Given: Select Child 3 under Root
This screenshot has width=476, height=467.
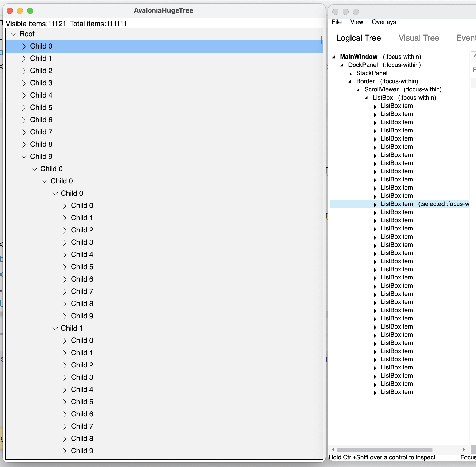Looking at the screenshot, I should 164,83.
